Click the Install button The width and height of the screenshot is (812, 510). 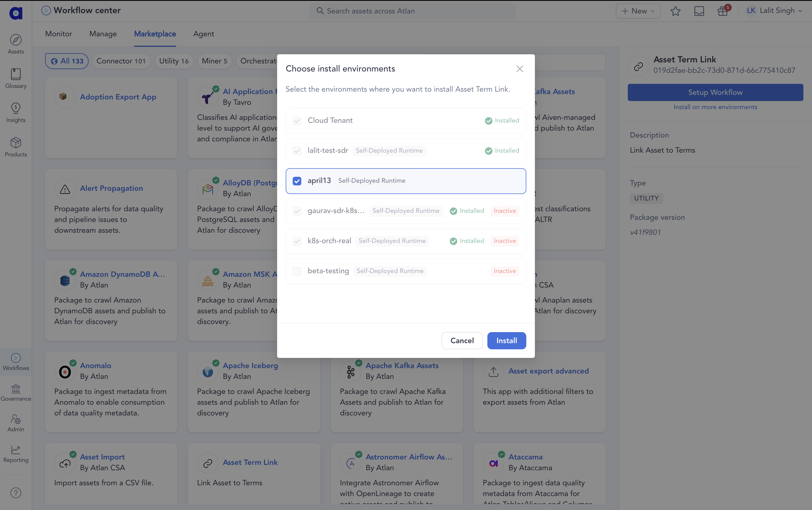(x=506, y=340)
